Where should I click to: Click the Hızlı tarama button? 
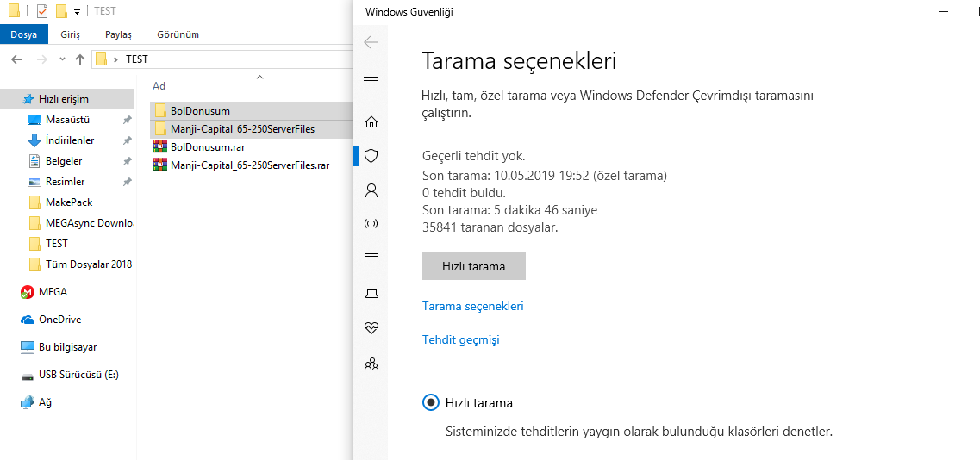474,266
